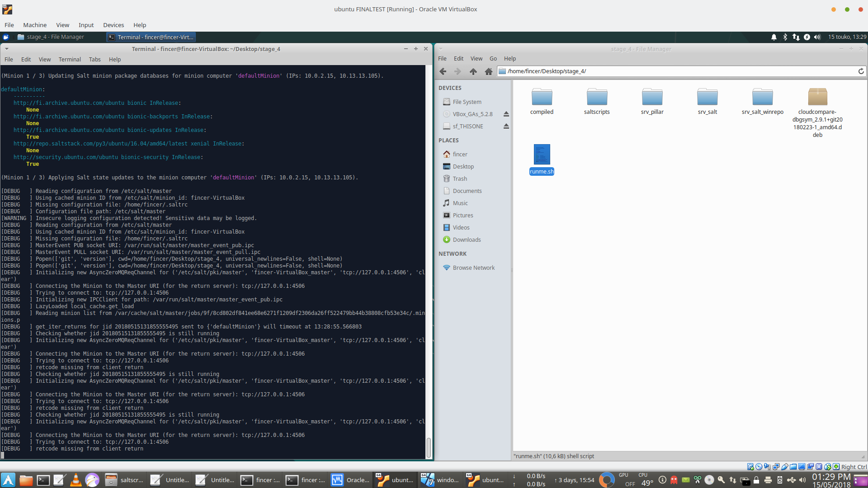Expand terminal window menu arrow at top-left
Viewport: 868px width, 488px height.
7,49
